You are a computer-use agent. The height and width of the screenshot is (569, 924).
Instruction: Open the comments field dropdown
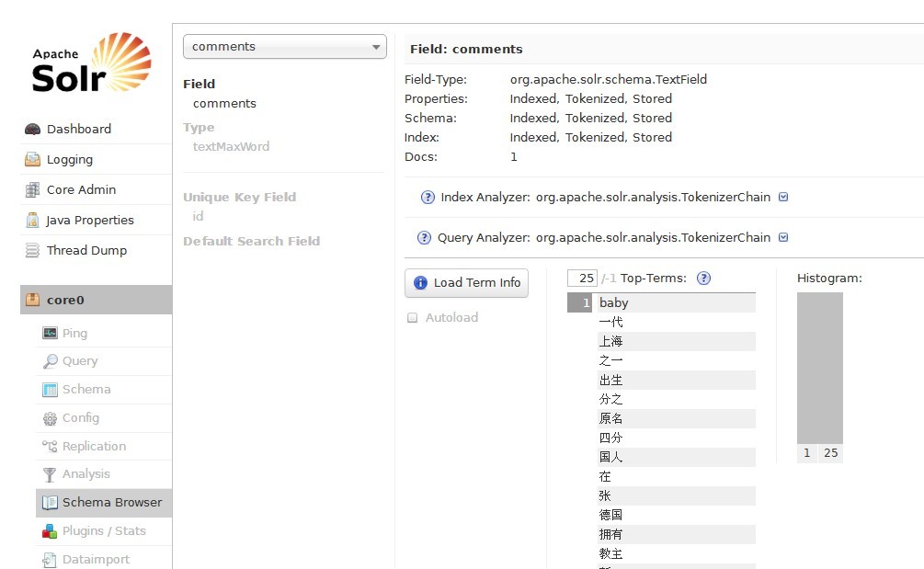click(285, 47)
